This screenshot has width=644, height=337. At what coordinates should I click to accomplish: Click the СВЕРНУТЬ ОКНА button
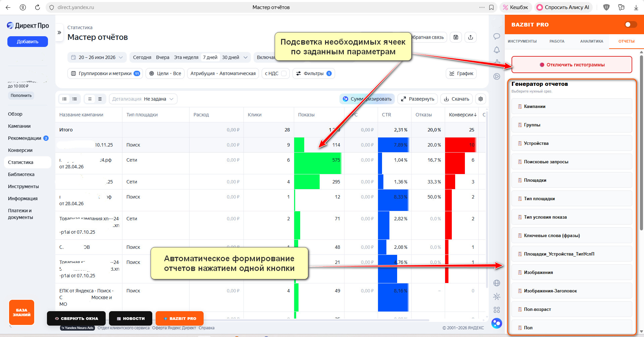[x=76, y=319]
